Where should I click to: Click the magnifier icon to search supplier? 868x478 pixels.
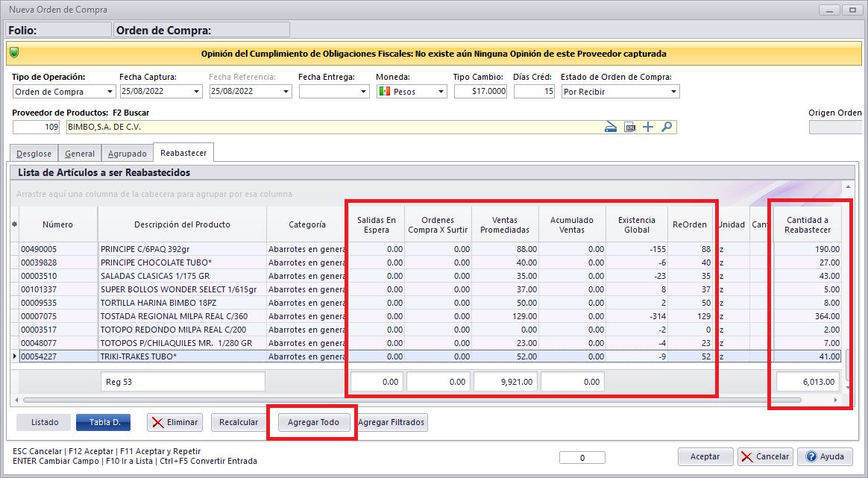(x=667, y=127)
